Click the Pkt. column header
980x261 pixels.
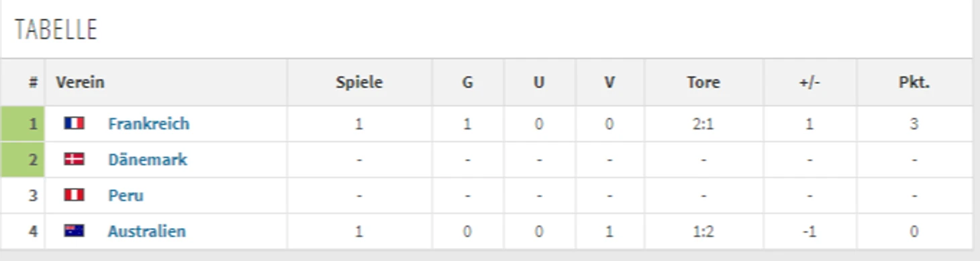pos(914,83)
